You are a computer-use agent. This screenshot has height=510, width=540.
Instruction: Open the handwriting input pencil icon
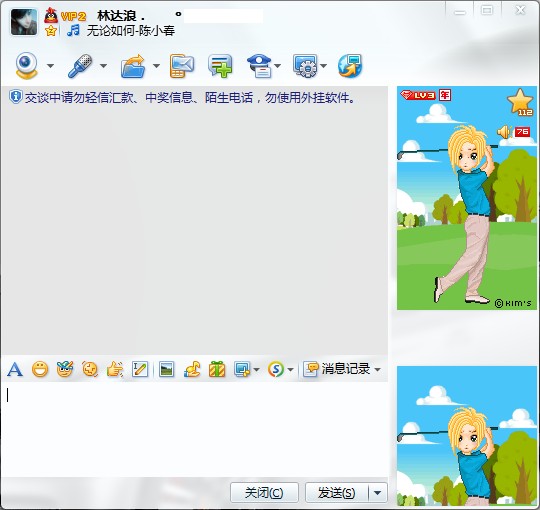140,370
